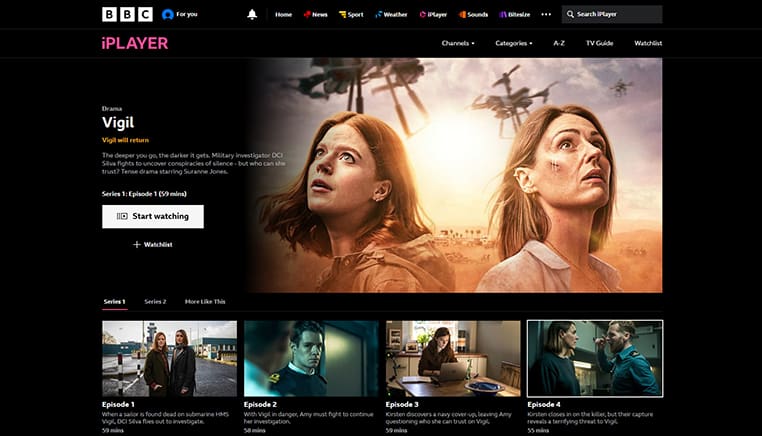Open the Sounds section

pyautogui.click(x=473, y=15)
